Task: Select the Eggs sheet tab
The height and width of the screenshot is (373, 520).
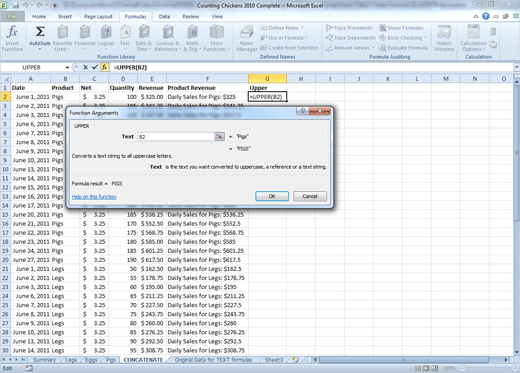Action: [x=91, y=360]
